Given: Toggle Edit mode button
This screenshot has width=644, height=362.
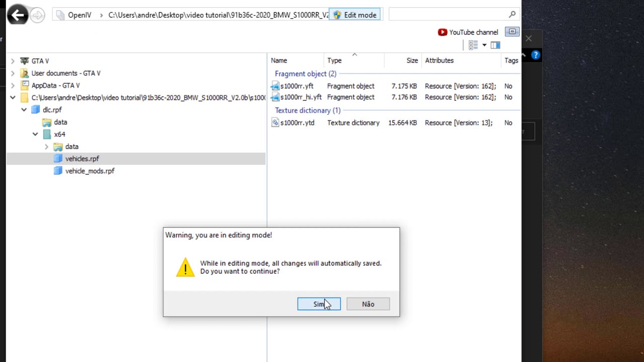Looking at the screenshot, I should tap(355, 15).
